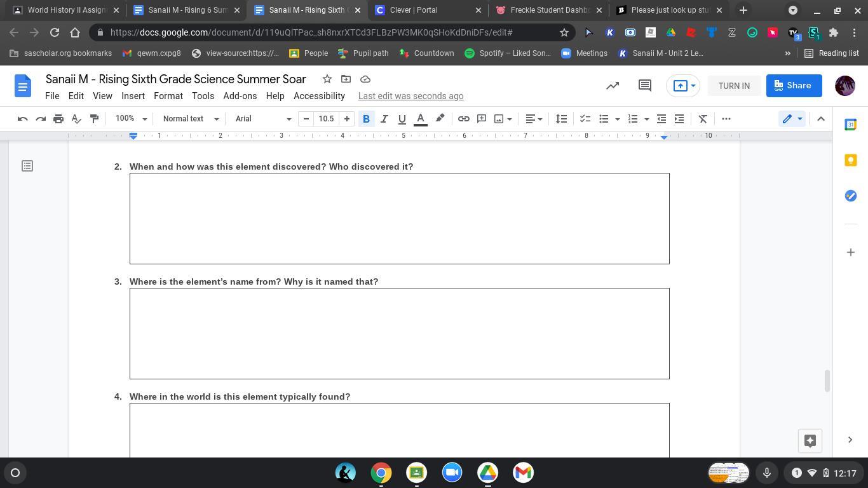868x488 pixels.
Task: Show more toolbar options
Action: [x=726, y=119]
